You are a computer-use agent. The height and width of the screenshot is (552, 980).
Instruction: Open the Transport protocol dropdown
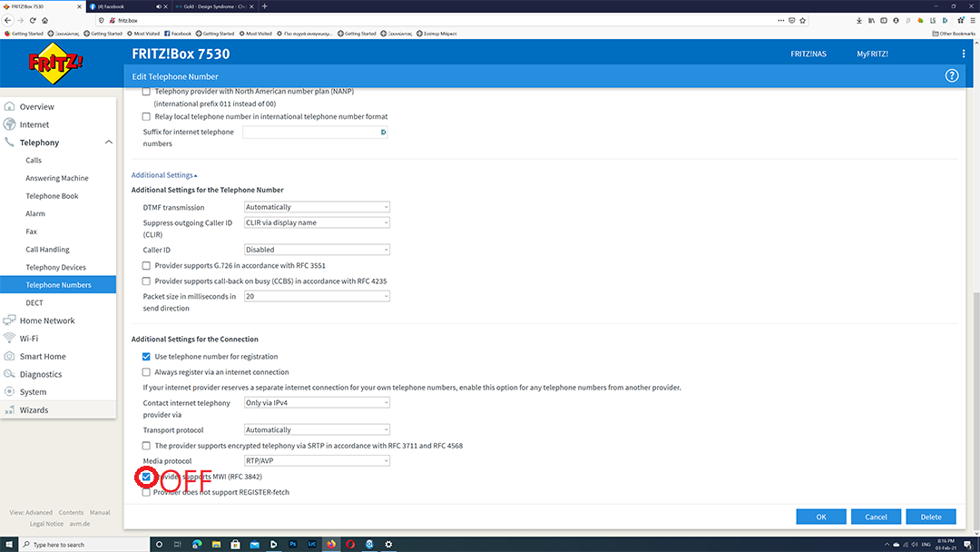tap(317, 430)
